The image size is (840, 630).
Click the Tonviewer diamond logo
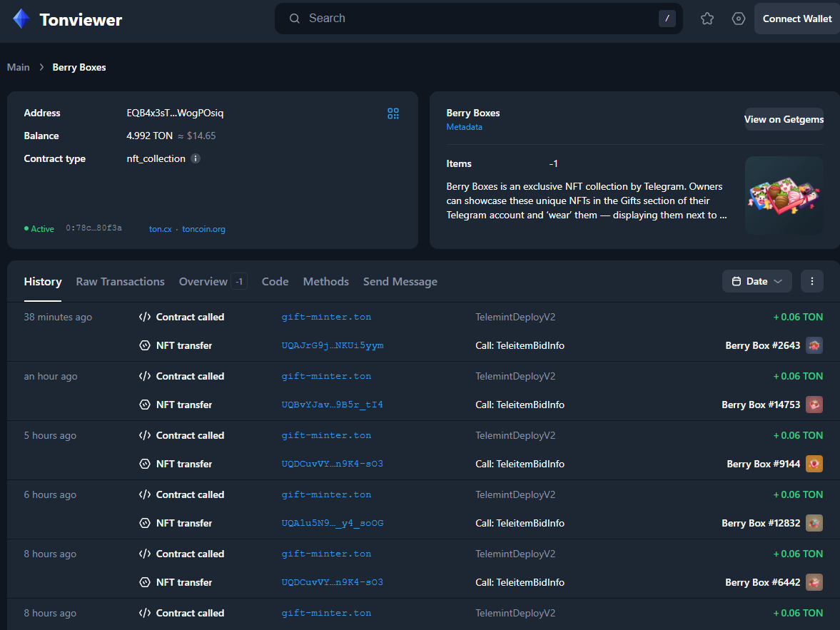[x=21, y=19]
